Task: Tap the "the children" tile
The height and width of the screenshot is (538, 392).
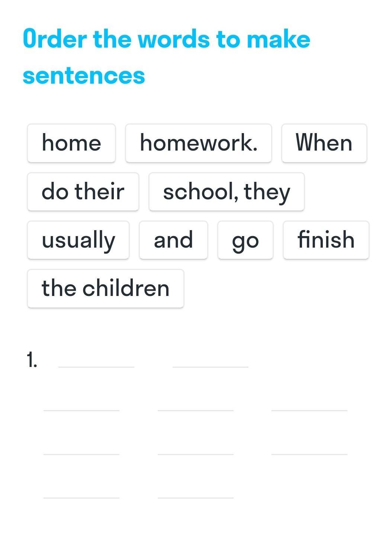Action: [x=105, y=288]
